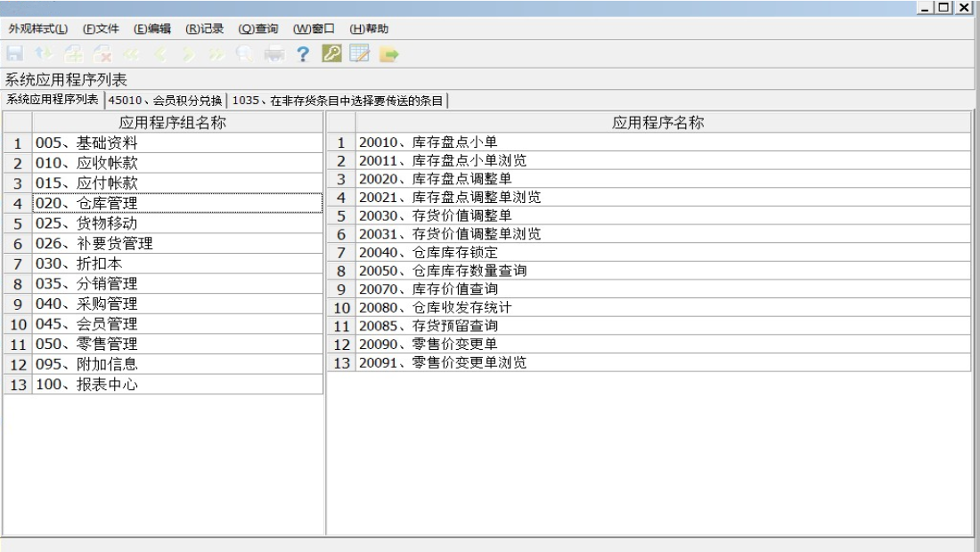Select 20070、库存价值查询

[663, 289]
